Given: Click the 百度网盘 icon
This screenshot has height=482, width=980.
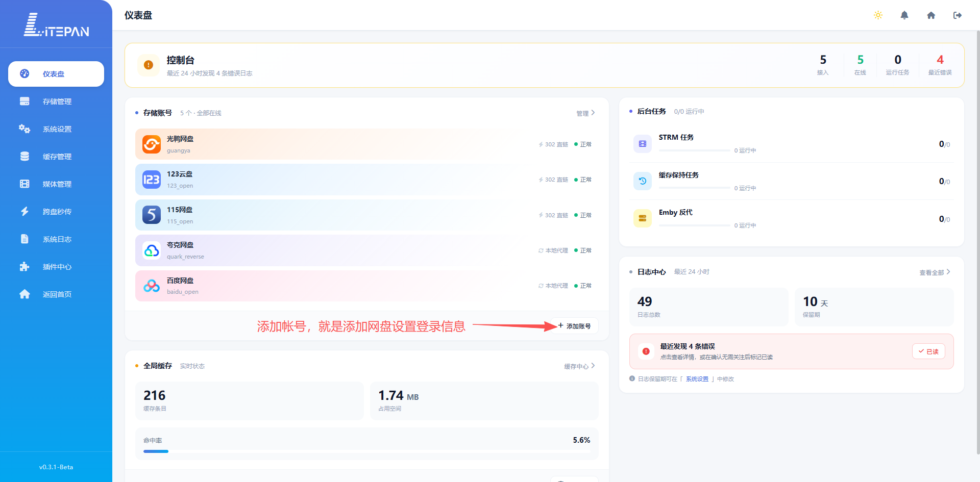Looking at the screenshot, I should coord(152,286).
